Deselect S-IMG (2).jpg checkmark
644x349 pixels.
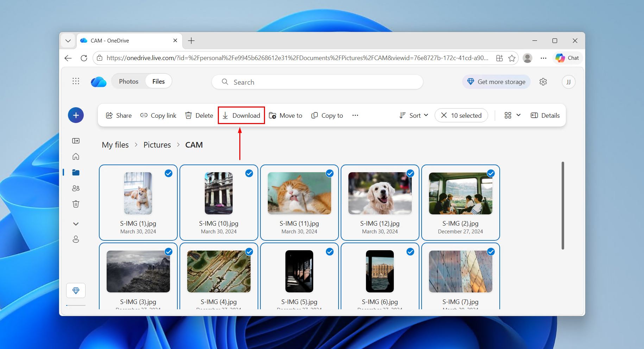491,173
